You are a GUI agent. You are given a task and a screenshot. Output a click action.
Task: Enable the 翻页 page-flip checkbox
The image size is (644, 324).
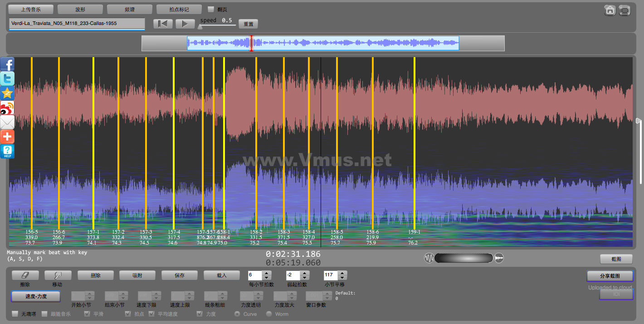tap(211, 9)
